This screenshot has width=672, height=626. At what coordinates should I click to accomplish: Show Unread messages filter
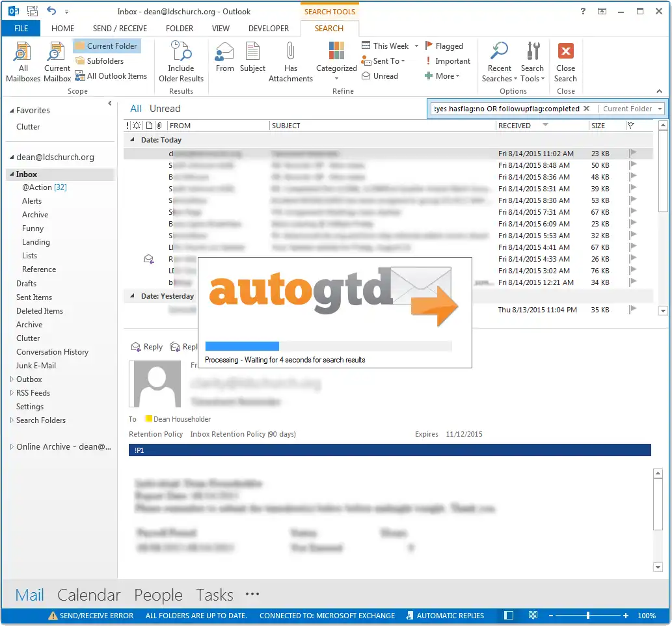165,109
